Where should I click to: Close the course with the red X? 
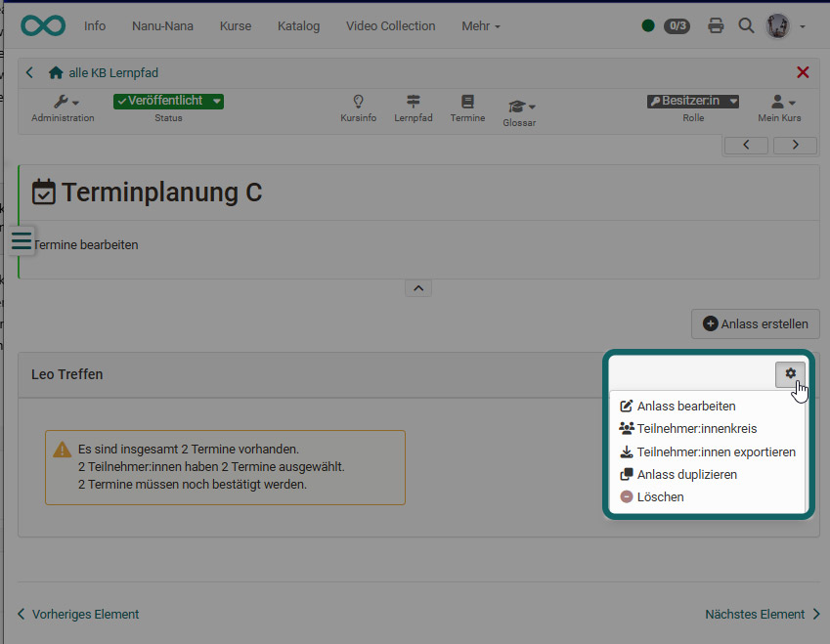point(803,72)
